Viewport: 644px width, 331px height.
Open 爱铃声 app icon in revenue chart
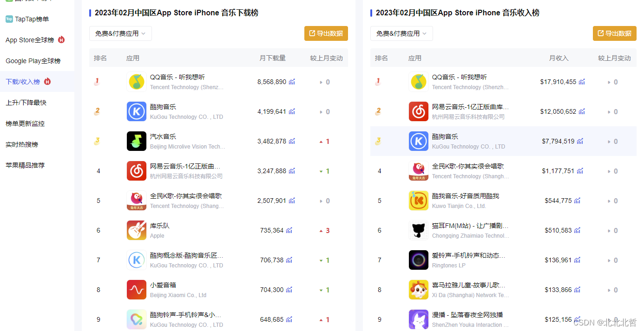click(x=419, y=260)
